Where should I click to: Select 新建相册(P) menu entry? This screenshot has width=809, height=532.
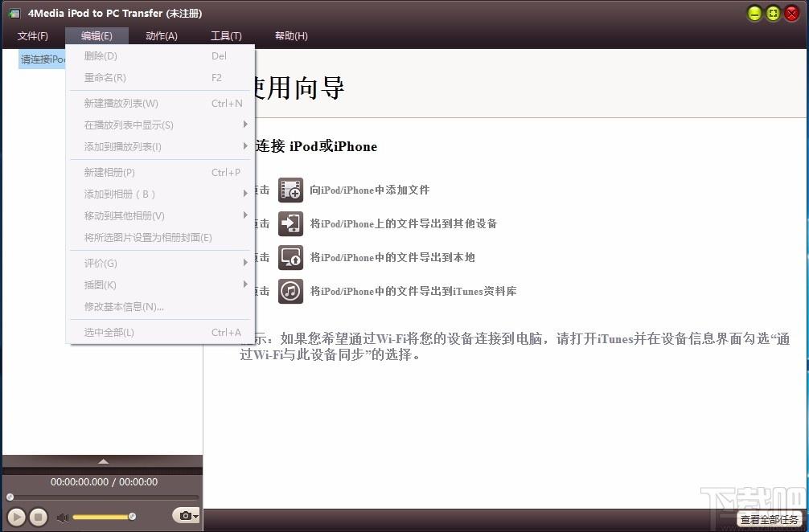161,172
